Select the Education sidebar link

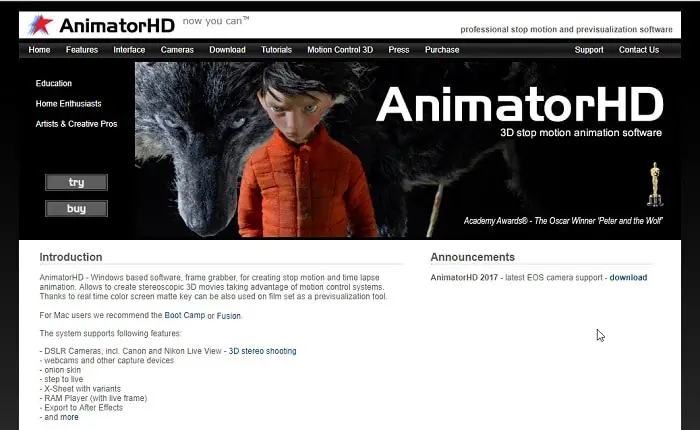pos(54,83)
